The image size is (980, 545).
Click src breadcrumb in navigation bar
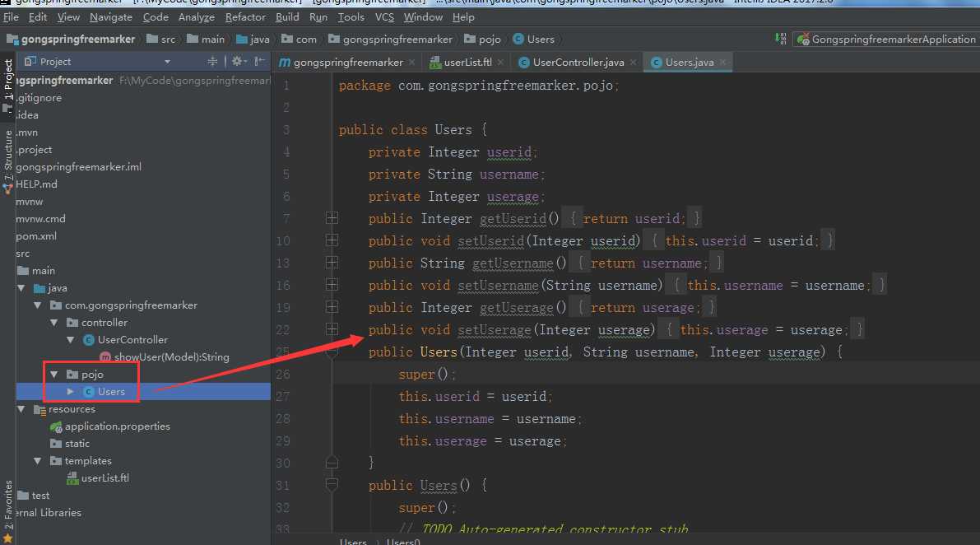pos(161,40)
